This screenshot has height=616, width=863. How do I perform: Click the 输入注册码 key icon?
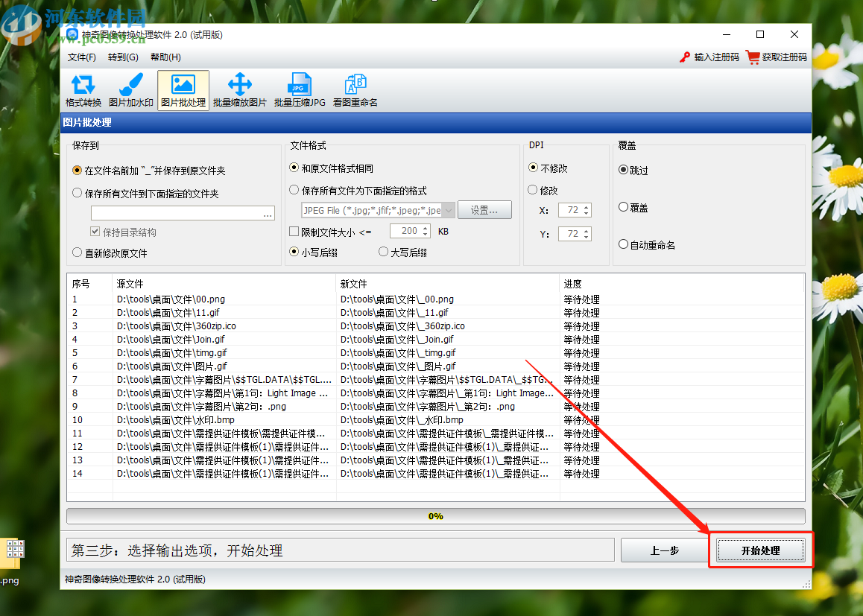(x=685, y=57)
